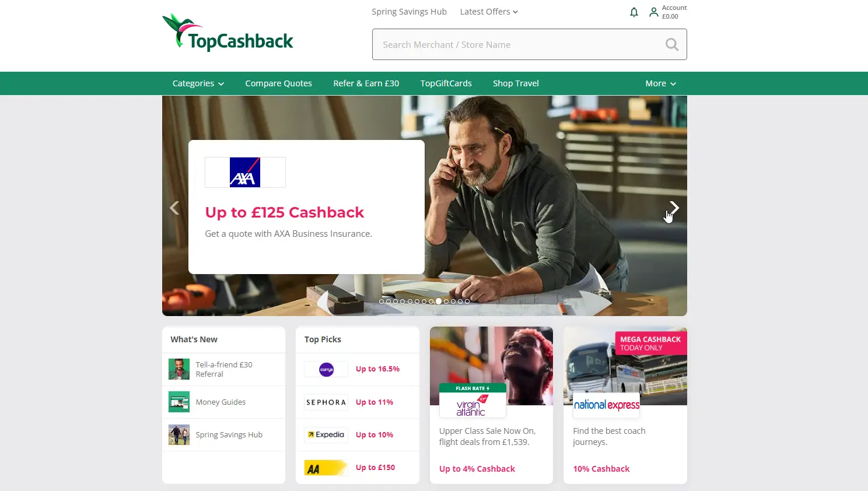Choose the Expedia logo in Top Picks
This screenshot has height=491, width=868.
[x=326, y=434]
